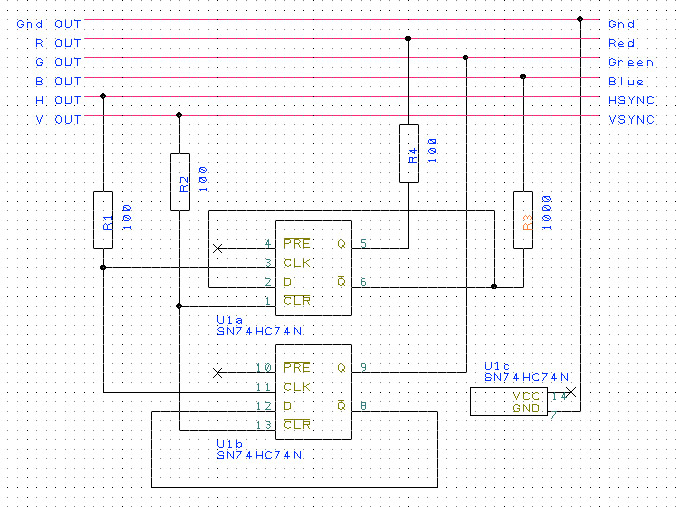Viewport: 676px width, 507px height.
Task: Select the Green net label
Action: pos(631,62)
